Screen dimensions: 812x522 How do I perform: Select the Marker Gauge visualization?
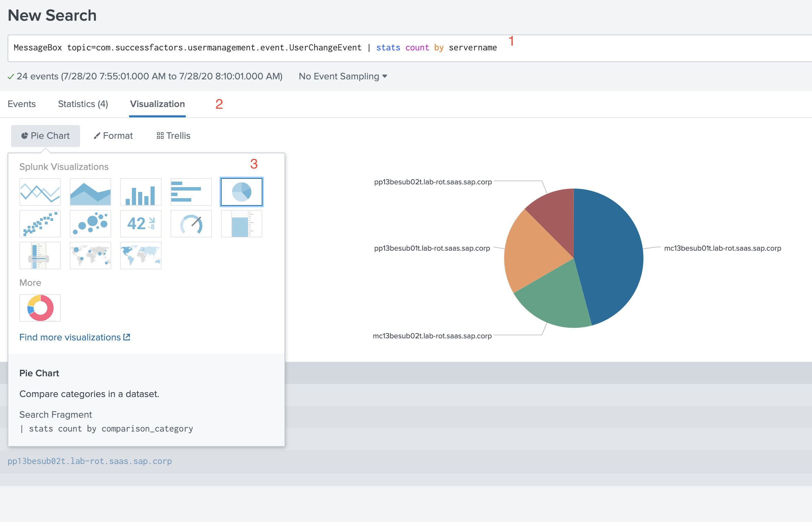pyautogui.click(x=40, y=255)
